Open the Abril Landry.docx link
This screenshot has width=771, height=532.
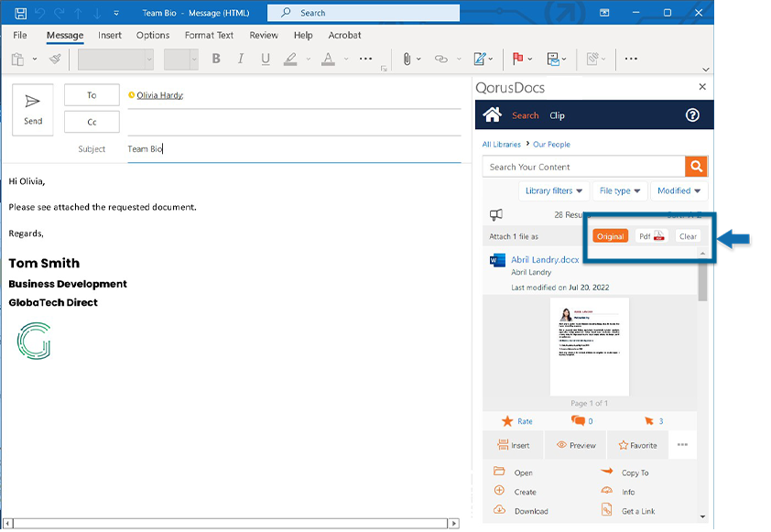click(x=545, y=260)
